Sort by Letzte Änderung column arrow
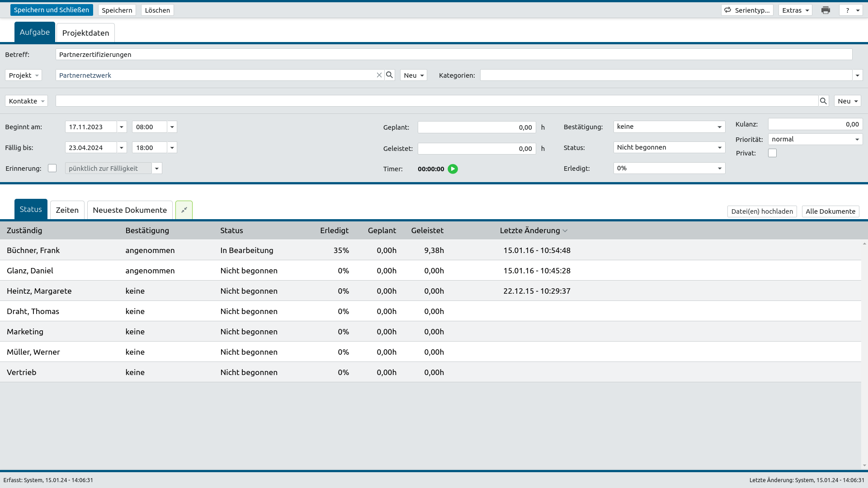Image resolution: width=868 pixels, height=488 pixels. click(x=565, y=231)
